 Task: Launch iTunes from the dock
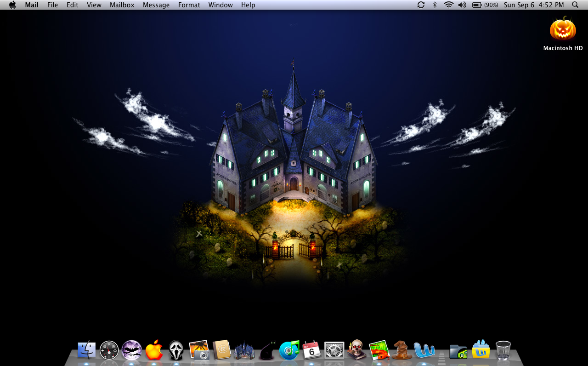[x=289, y=350]
